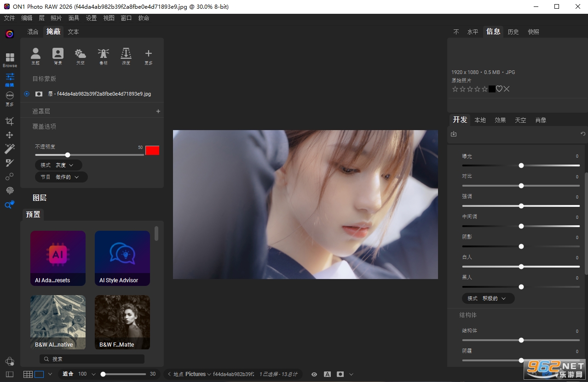588x382 pixels.
Task: Open the AI Style Advisor preset thumbnail
Action: [x=122, y=258]
